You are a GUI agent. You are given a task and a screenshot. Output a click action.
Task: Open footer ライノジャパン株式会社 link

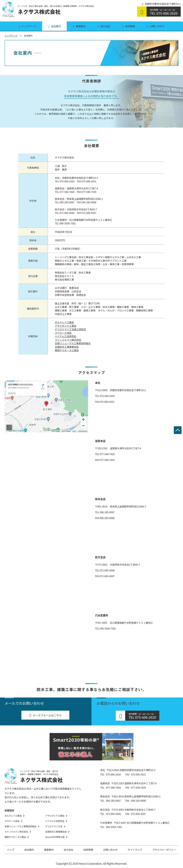click(x=18, y=832)
